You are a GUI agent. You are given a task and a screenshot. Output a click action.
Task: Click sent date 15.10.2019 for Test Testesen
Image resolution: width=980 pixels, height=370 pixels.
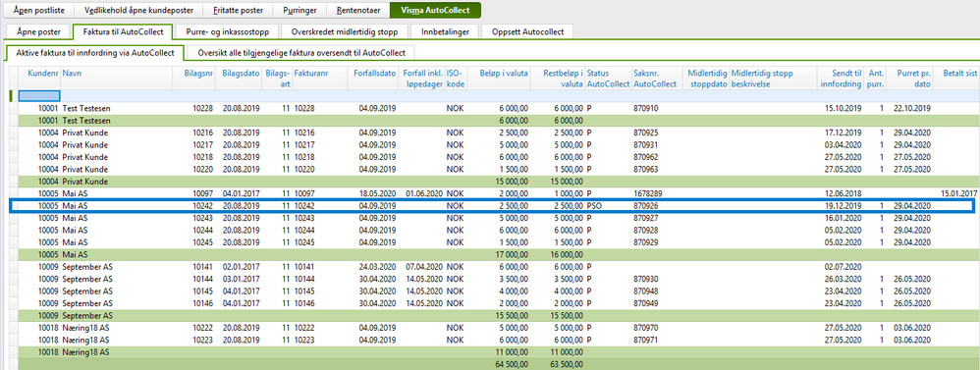(x=844, y=108)
